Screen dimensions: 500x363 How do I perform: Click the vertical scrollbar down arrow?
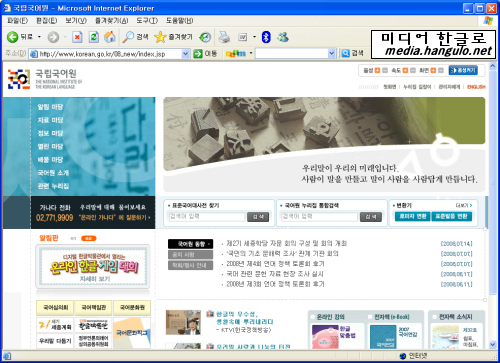[493, 344]
